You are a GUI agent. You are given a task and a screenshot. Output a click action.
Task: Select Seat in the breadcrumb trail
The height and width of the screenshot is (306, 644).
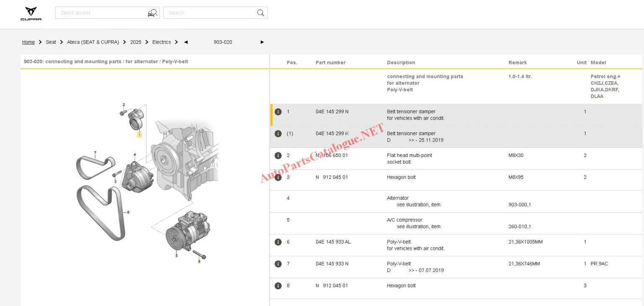[x=51, y=42]
